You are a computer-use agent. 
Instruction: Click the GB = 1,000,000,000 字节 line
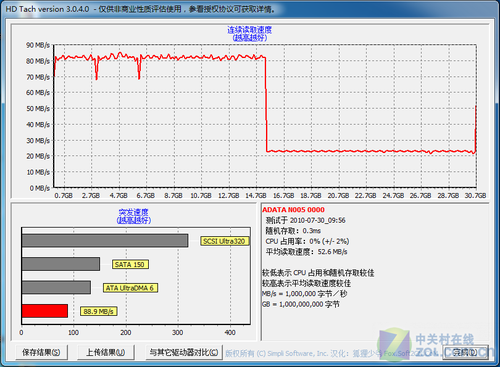tap(301, 304)
